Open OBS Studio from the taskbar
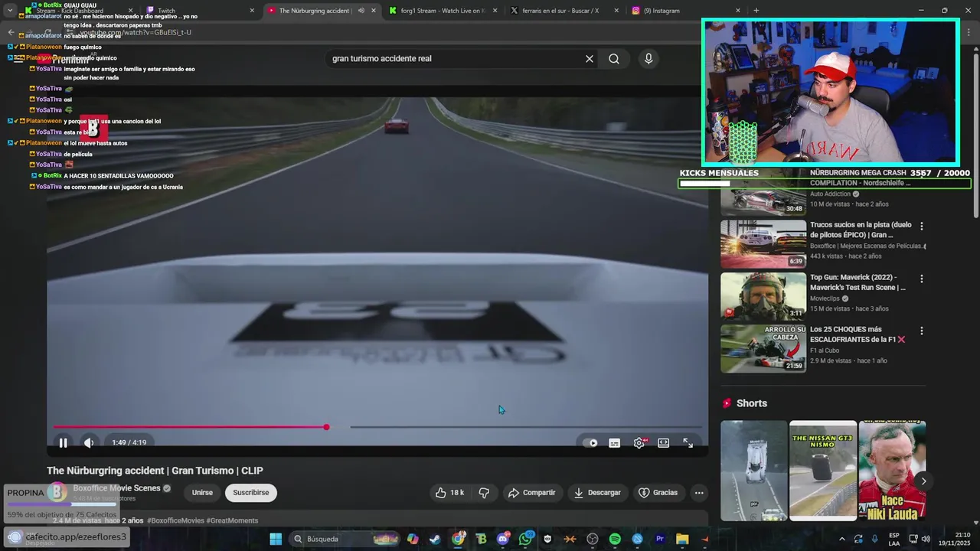Viewport: 980px width, 551px height. (x=592, y=539)
